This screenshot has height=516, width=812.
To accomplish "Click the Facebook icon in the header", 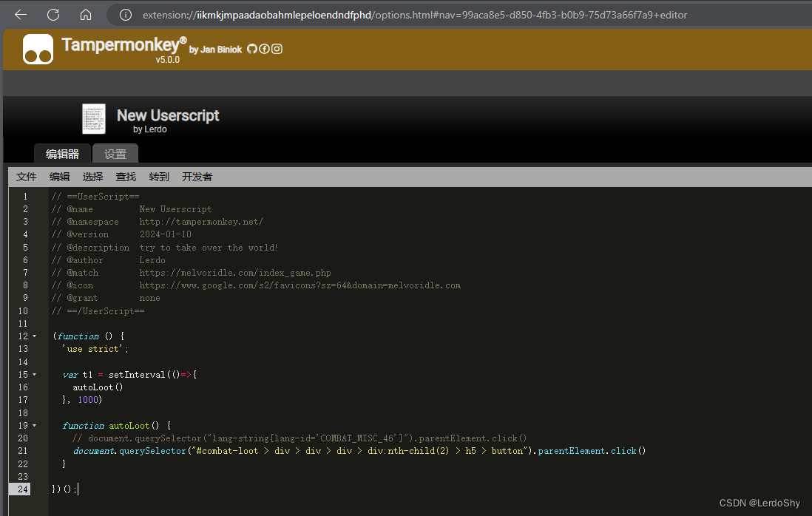I will 264,49.
